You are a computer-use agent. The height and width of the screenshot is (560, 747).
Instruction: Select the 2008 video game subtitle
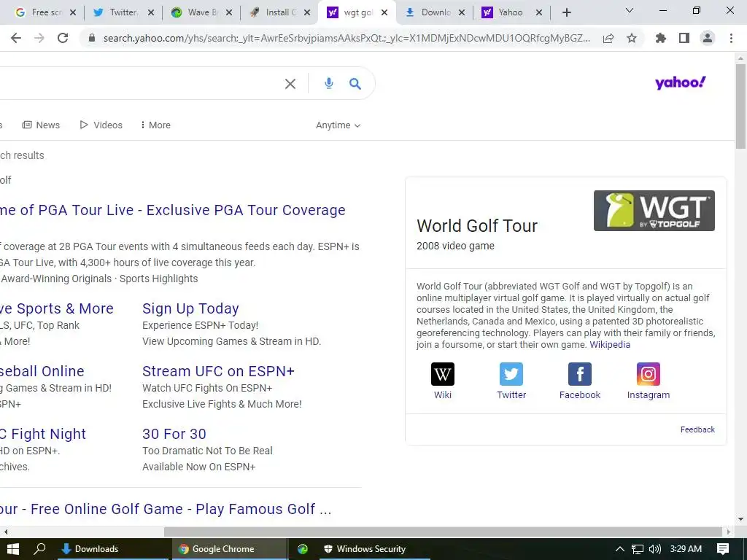point(455,246)
